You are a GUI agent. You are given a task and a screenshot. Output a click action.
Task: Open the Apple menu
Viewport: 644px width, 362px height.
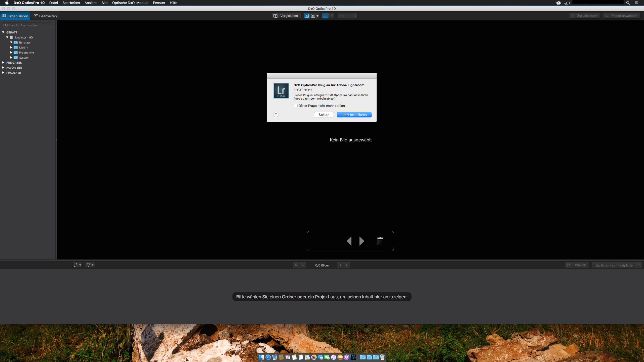click(7, 3)
